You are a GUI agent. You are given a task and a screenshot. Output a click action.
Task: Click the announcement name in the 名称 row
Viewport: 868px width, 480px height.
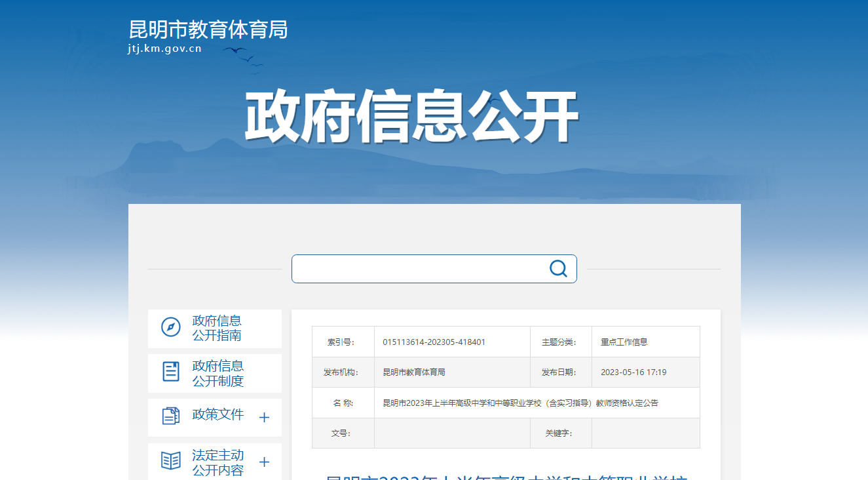point(520,403)
